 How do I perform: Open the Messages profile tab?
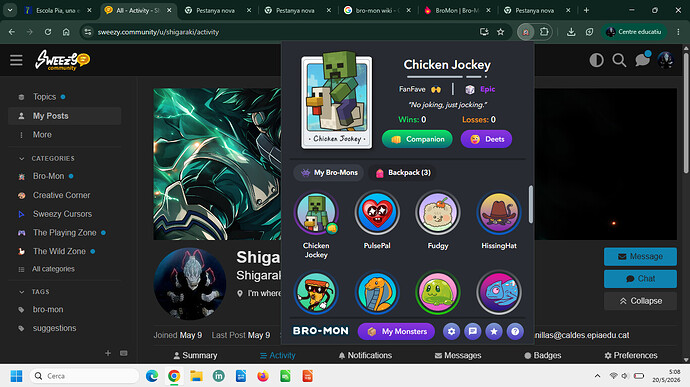point(458,355)
